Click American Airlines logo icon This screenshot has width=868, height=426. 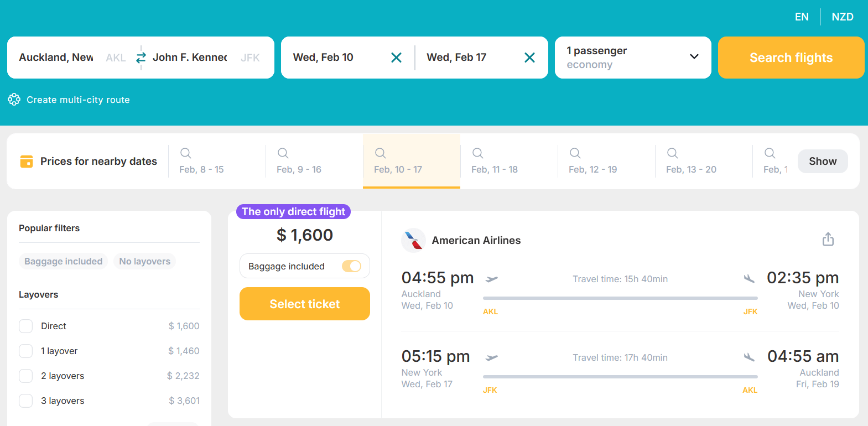coord(413,240)
